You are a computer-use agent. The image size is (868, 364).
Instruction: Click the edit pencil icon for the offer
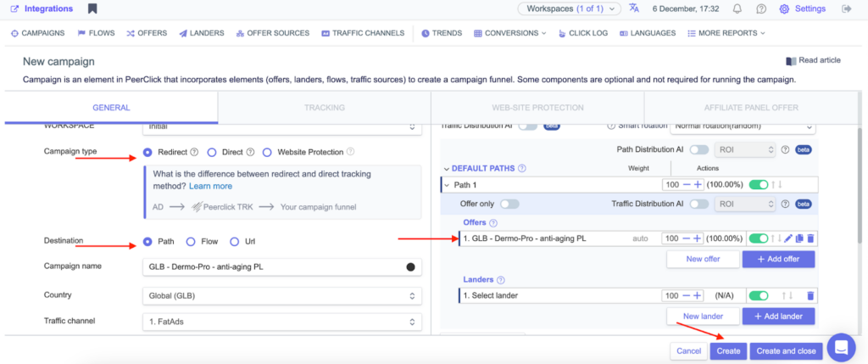(788, 238)
